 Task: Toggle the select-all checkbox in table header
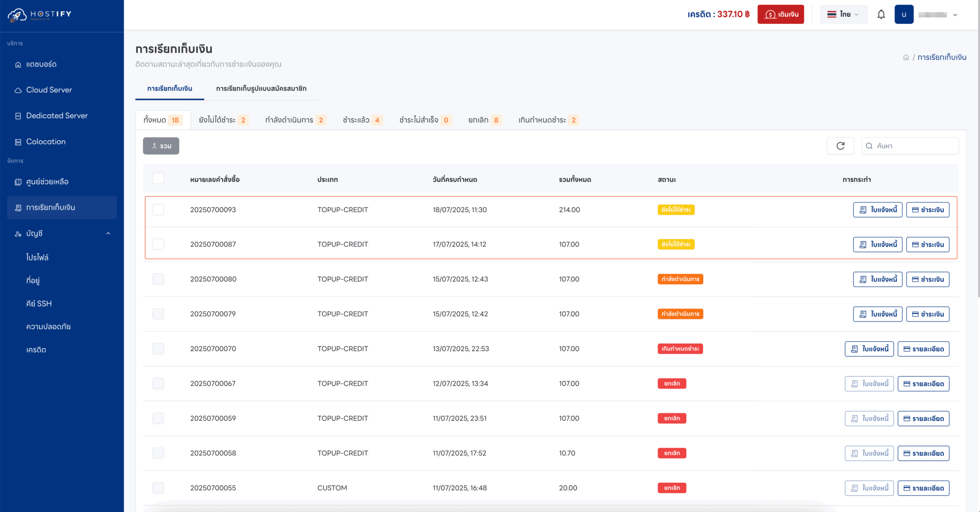158,178
